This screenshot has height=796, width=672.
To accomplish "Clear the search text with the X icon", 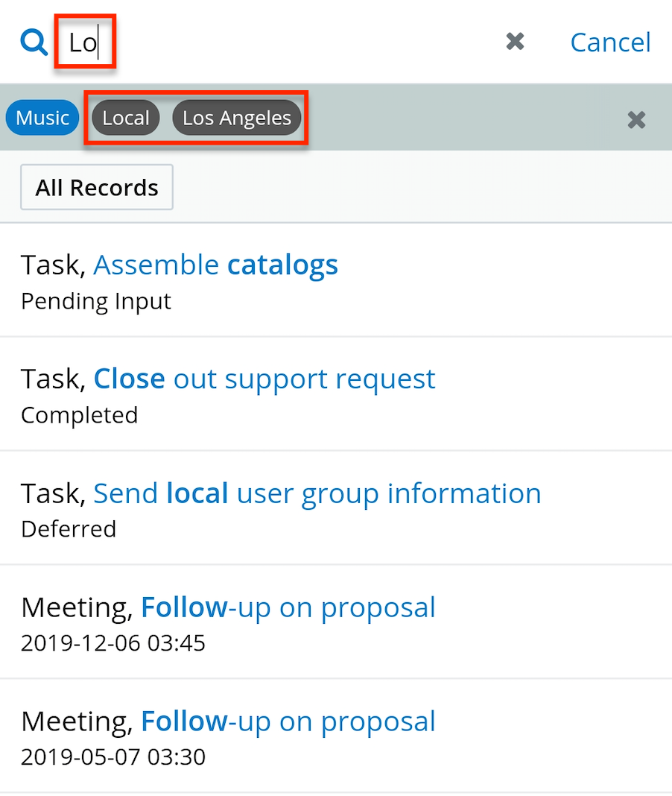I will tap(515, 42).
